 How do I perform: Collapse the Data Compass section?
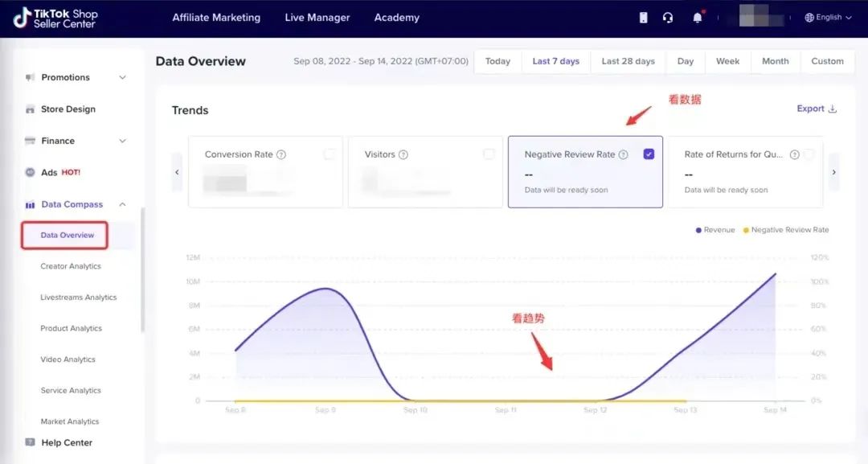[123, 204]
